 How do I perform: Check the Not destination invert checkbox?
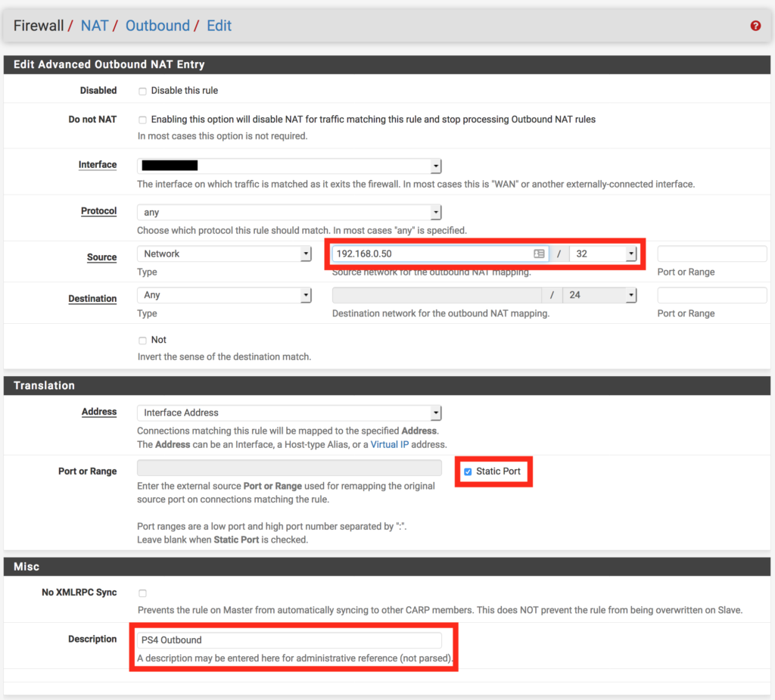pos(142,340)
